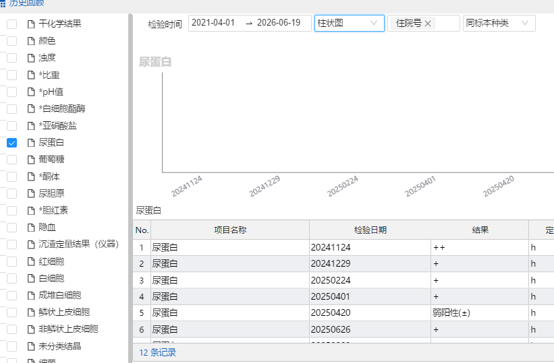Click the file icon beside 葡萄糖

(31, 160)
